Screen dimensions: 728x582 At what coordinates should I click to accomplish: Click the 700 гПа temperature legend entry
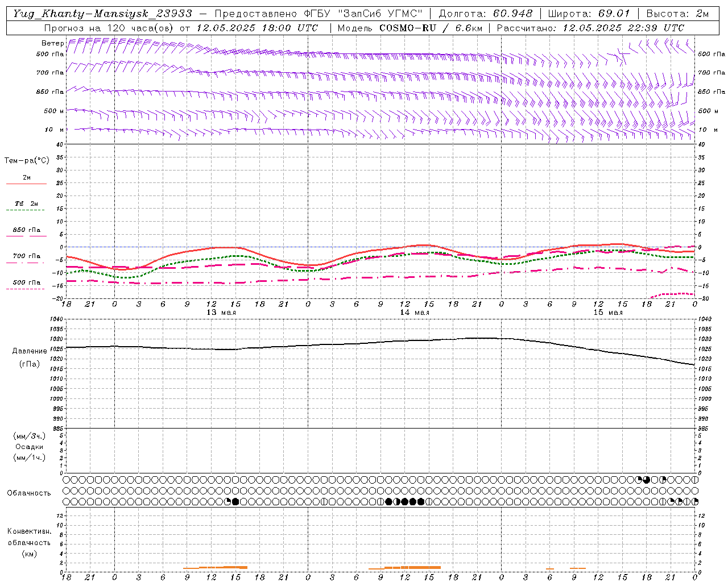pyautogui.click(x=27, y=256)
